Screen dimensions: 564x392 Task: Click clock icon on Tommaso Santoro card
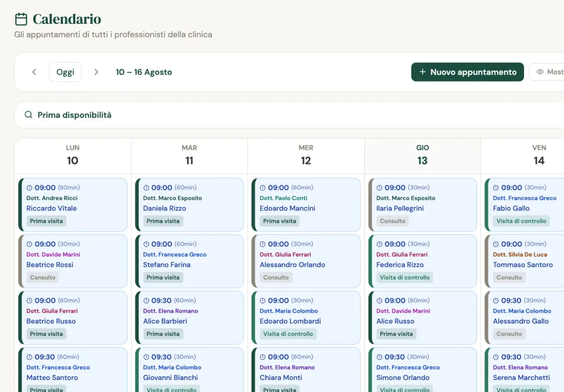496,244
